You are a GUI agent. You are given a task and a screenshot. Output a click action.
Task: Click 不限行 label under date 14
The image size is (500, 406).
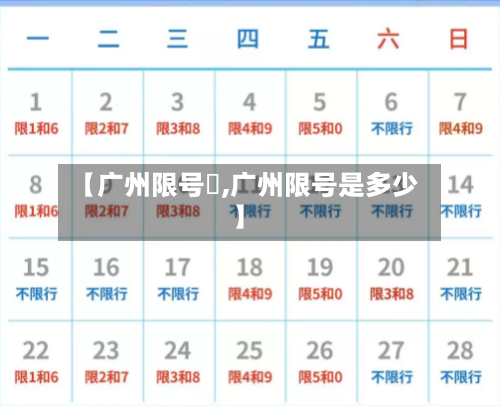(461, 211)
